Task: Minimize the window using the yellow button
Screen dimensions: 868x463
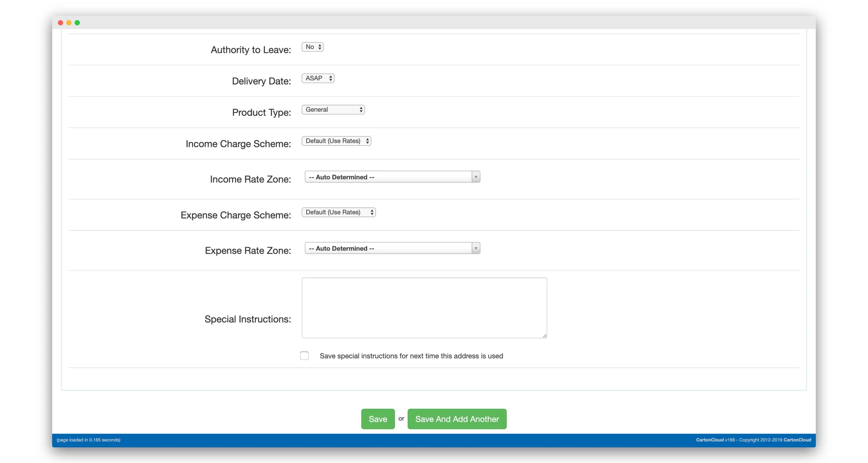Action: (69, 23)
